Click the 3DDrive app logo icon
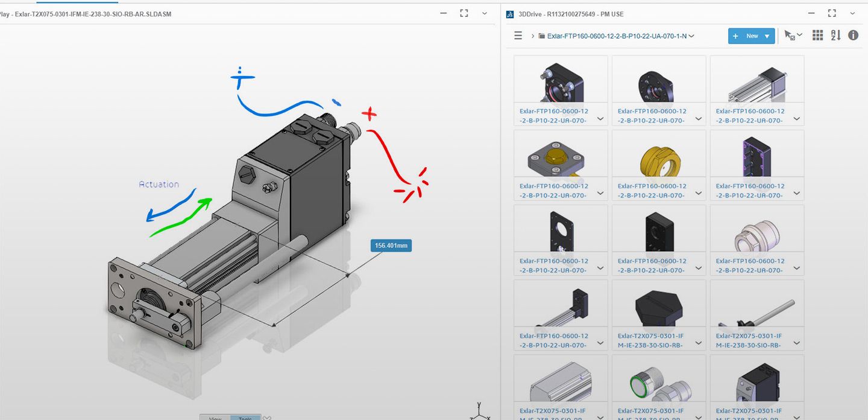868x420 pixels. pos(510,14)
